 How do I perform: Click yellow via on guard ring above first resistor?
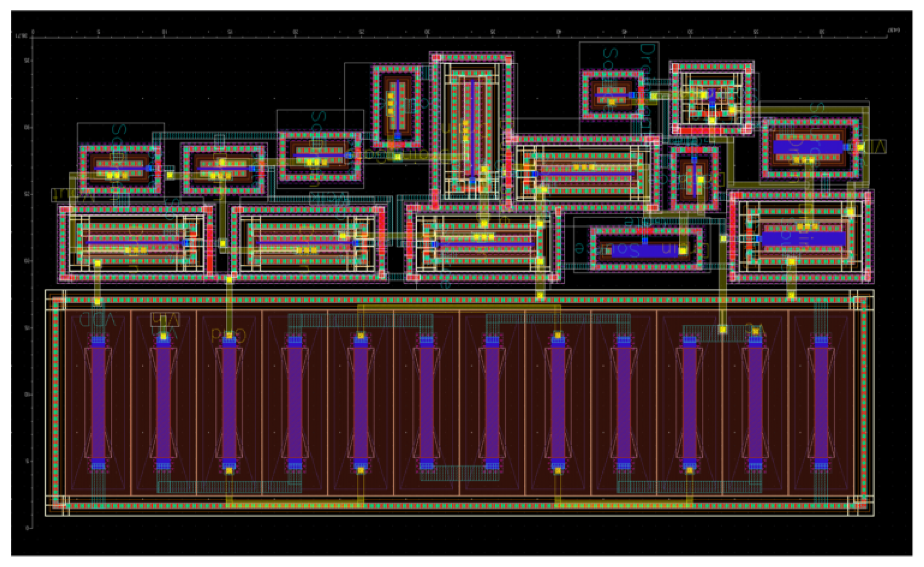point(98,301)
